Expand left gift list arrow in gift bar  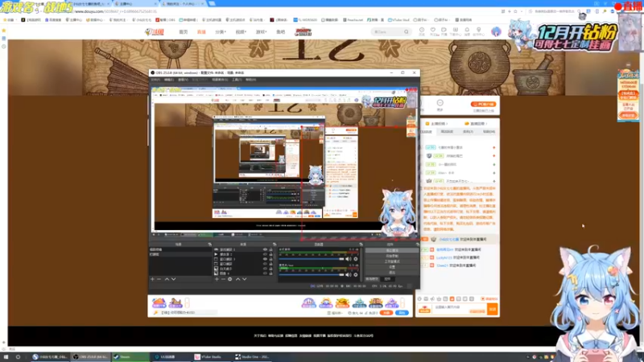tap(187, 303)
